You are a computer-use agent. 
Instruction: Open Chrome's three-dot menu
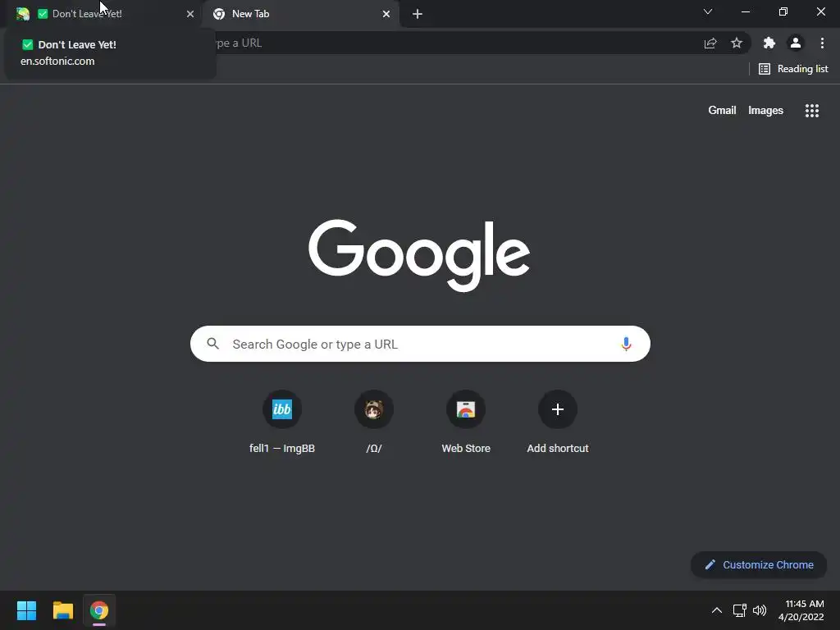822,43
